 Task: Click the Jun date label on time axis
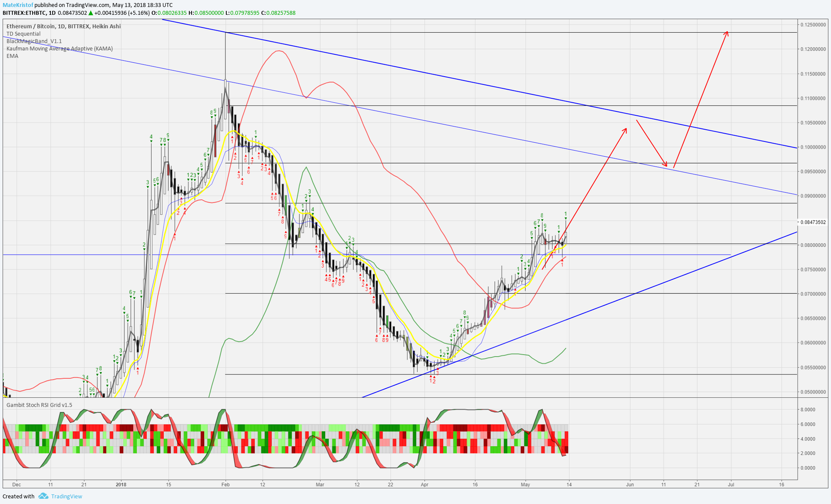[x=629, y=484]
